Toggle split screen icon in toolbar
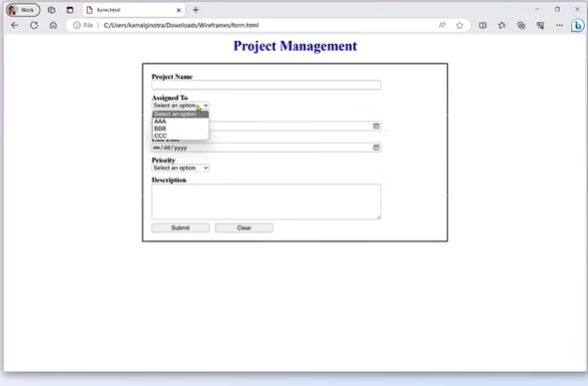Image resolution: width=588 pixels, height=386 pixels. coord(482,25)
